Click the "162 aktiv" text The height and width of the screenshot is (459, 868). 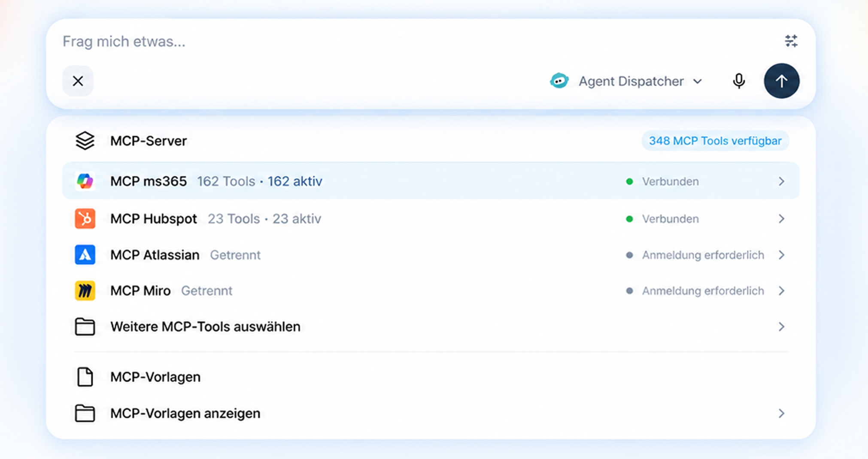tap(295, 181)
